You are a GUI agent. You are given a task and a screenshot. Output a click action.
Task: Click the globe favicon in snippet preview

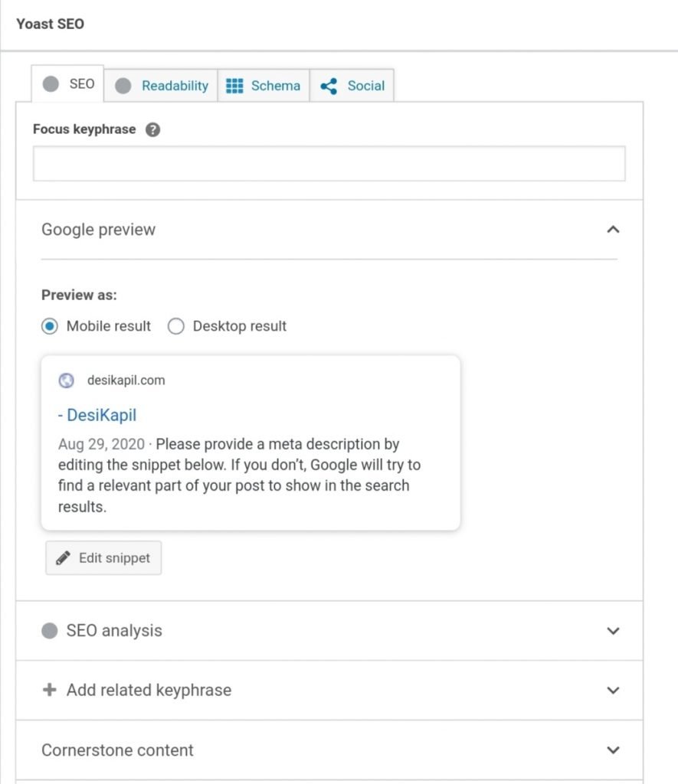[67, 381]
